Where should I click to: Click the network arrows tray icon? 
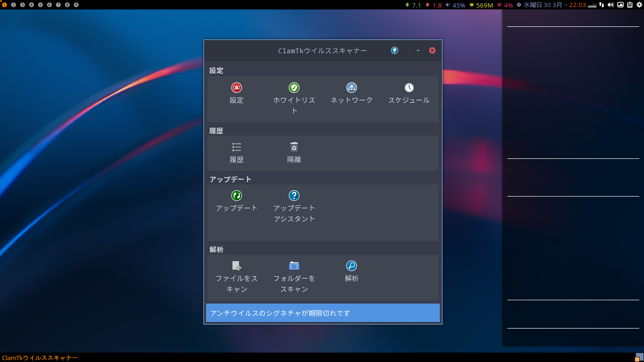602,5
